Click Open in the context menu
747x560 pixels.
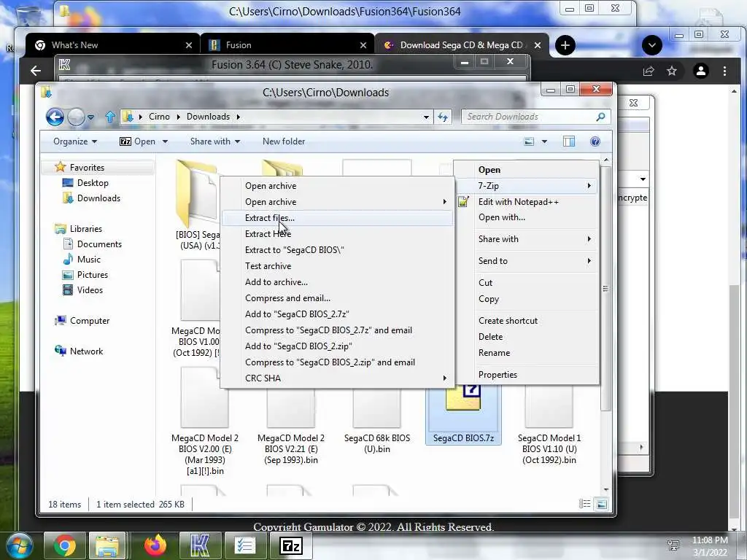[527, 170]
